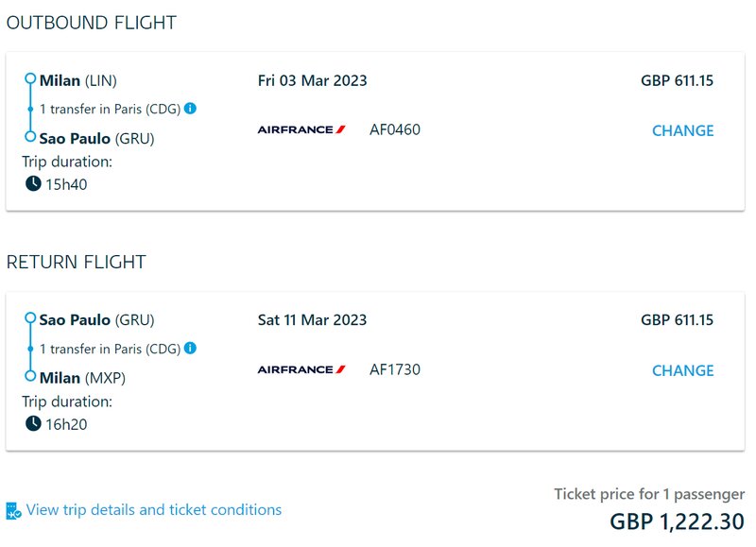Click outbound date Fri 03 Mar 2023
This screenshot has width=756, height=547.
coord(313,80)
